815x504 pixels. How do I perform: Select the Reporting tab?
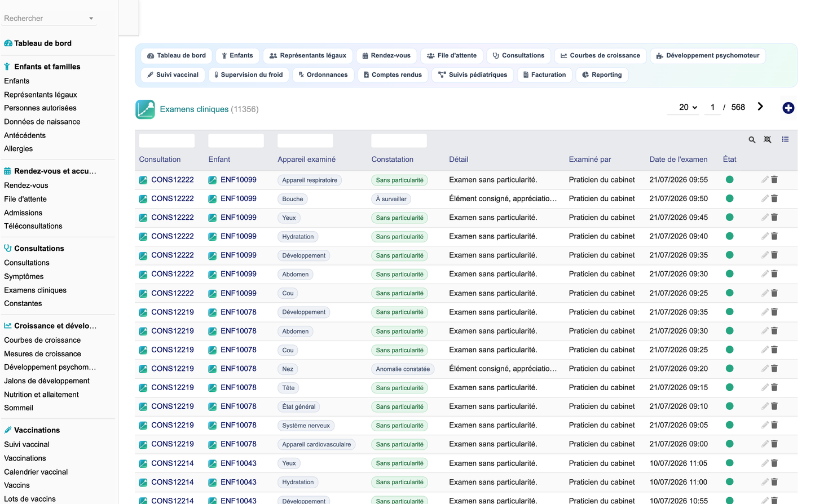point(602,75)
